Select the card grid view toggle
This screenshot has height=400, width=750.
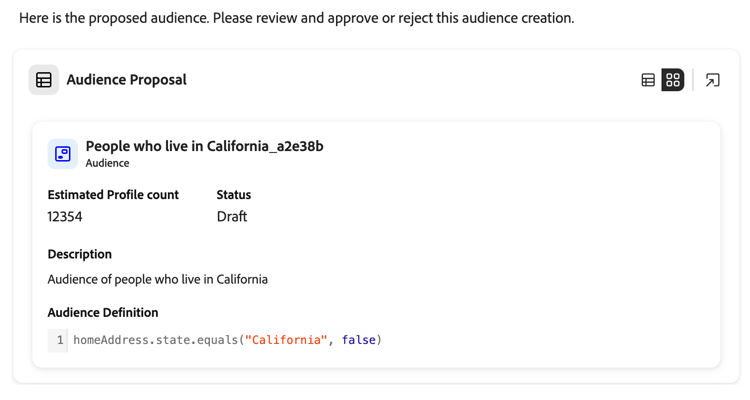pyautogui.click(x=673, y=80)
